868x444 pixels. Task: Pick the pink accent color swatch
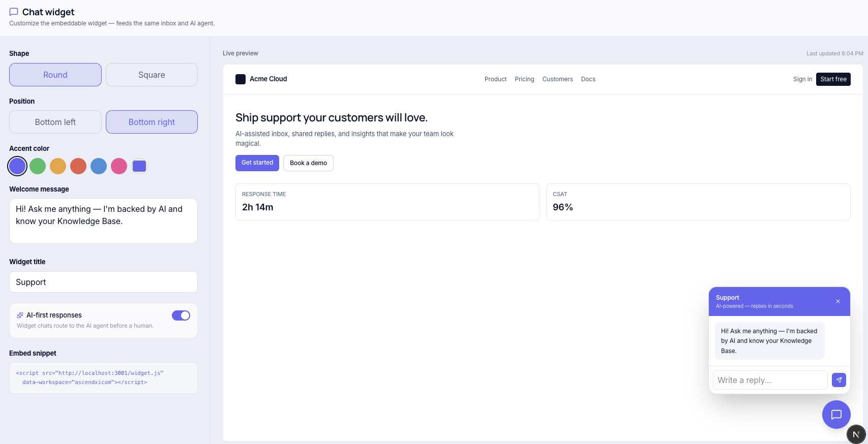[x=119, y=166]
